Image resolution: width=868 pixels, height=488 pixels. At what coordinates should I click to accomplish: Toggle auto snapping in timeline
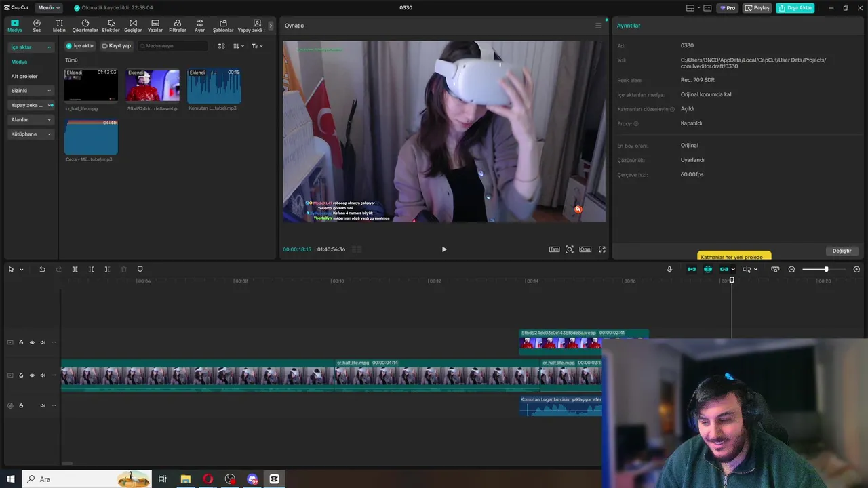[708, 270]
